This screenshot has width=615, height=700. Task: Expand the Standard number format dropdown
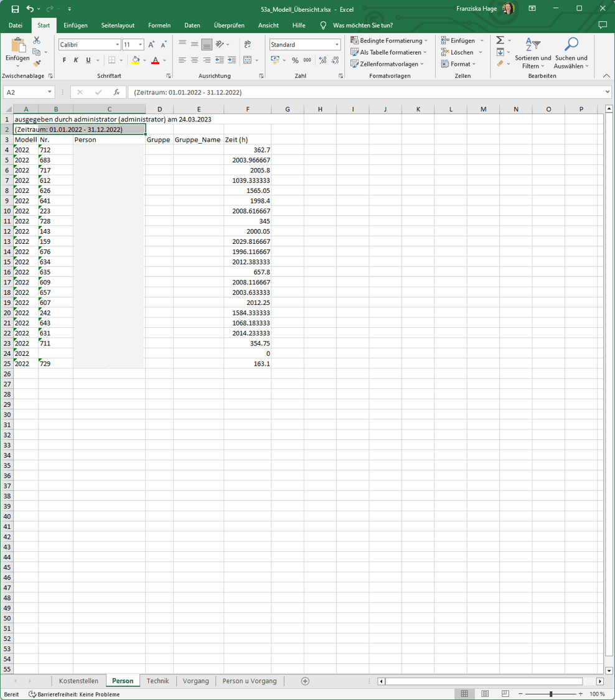pos(337,45)
